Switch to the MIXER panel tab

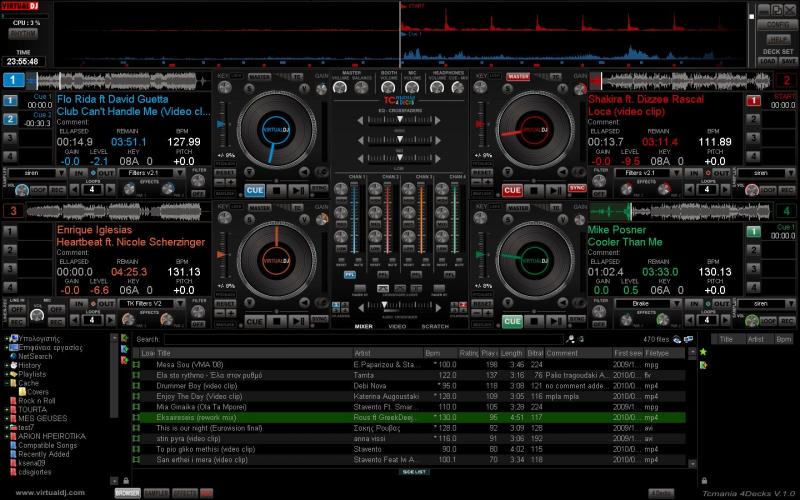coord(364,326)
